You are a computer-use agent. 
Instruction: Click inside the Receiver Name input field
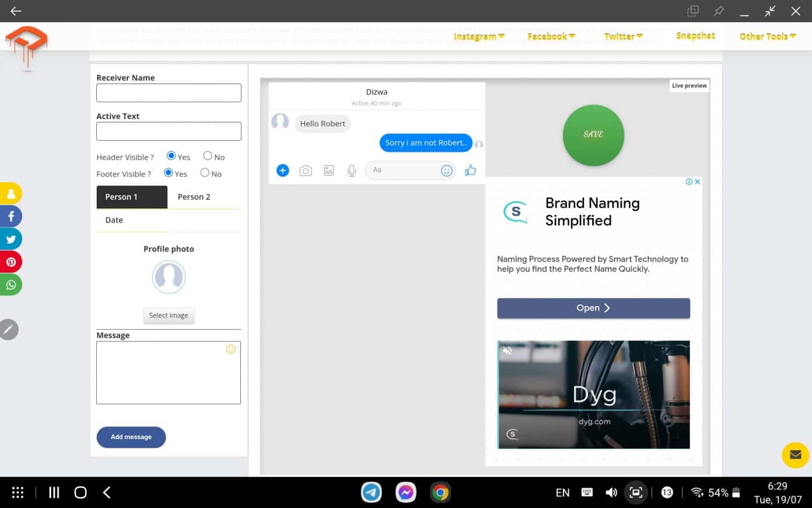[168, 92]
